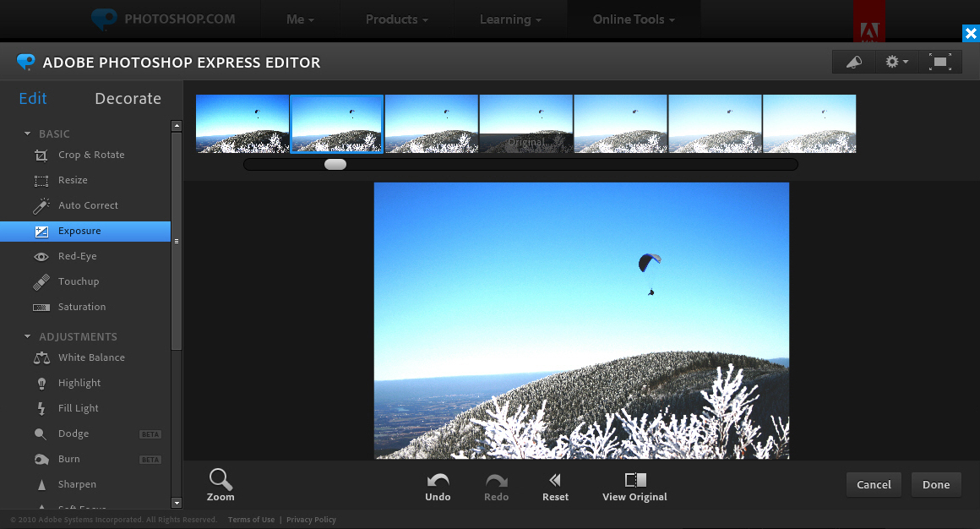Pick the Sharpen tool icon
980x529 pixels.
point(42,485)
